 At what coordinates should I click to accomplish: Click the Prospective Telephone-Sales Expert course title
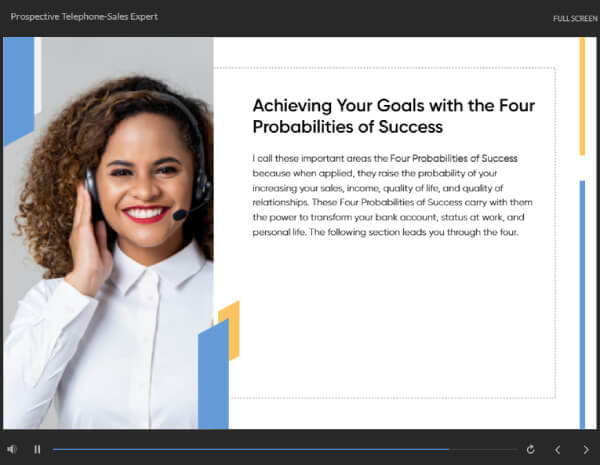click(84, 17)
